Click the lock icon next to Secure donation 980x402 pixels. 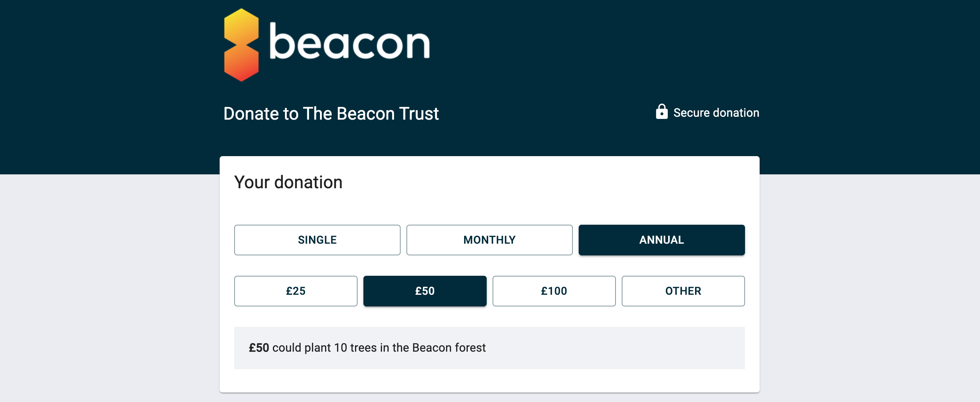click(x=662, y=112)
